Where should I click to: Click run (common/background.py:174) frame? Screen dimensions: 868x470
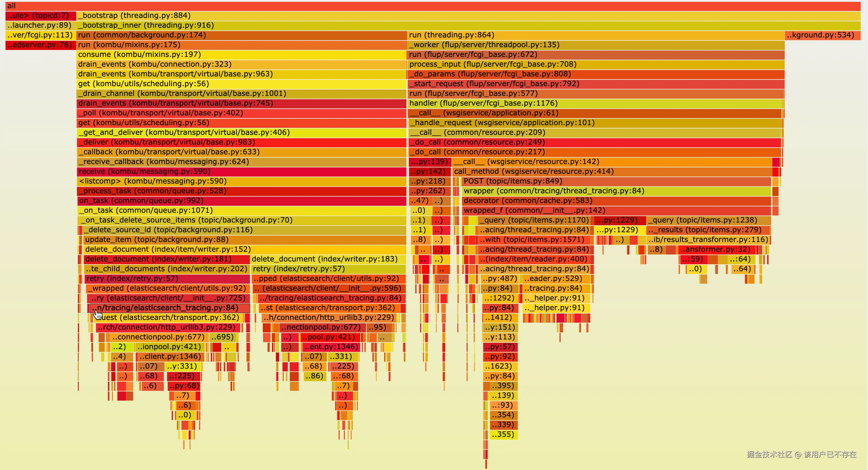[242, 35]
